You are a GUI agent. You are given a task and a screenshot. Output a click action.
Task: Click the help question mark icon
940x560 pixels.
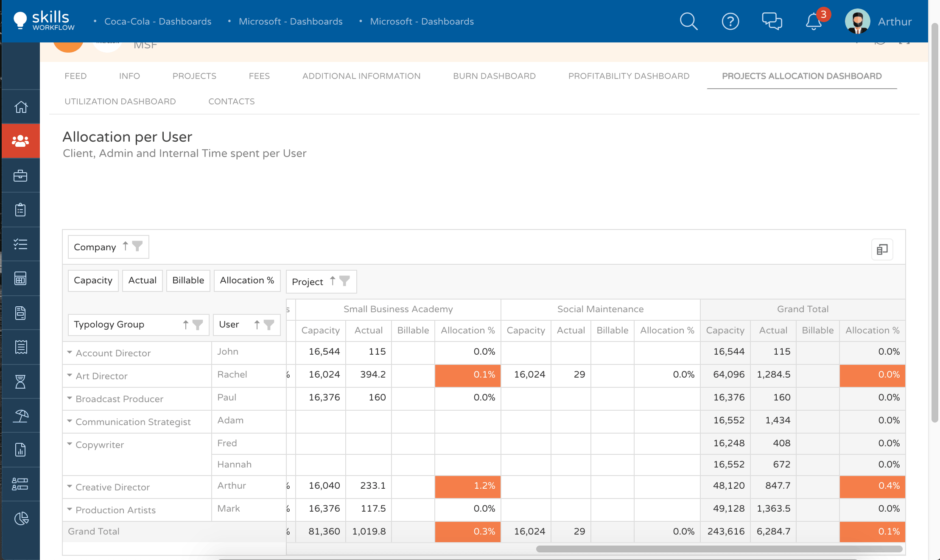pyautogui.click(x=730, y=21)
